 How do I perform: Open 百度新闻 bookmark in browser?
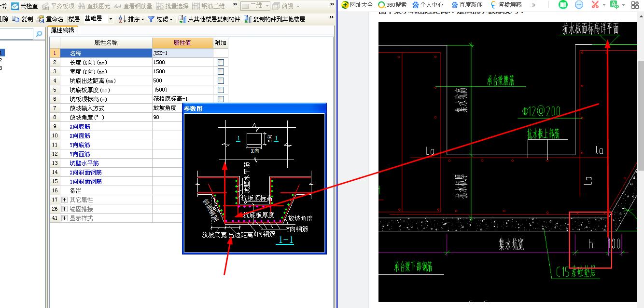pos(467,5)
